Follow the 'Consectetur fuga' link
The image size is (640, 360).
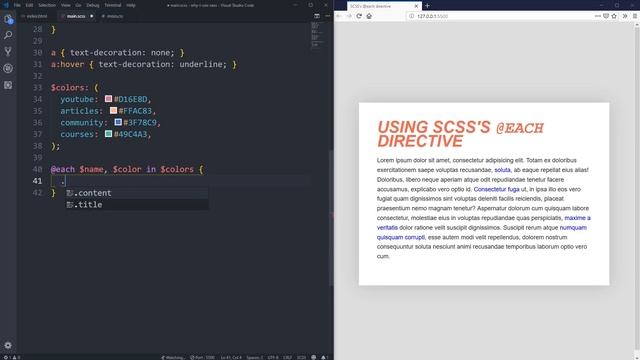pyautogui.click(x=496, y=189)
